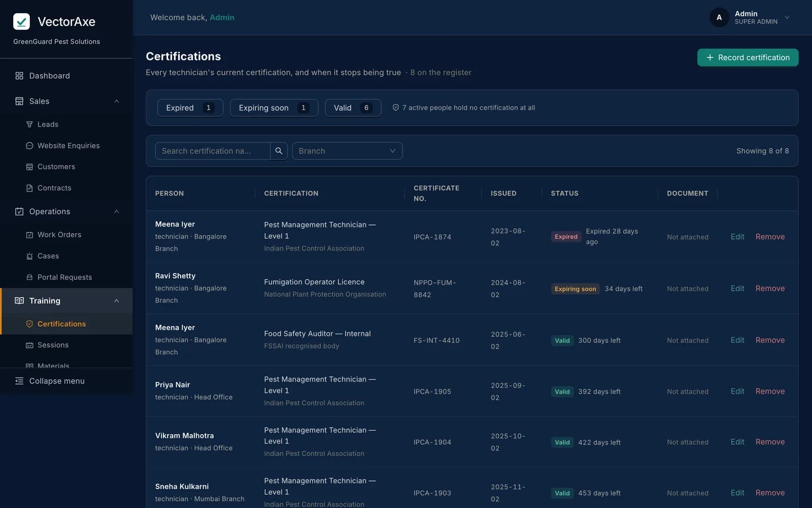
Task: Click Record certification button
Action: coord(748,57)
